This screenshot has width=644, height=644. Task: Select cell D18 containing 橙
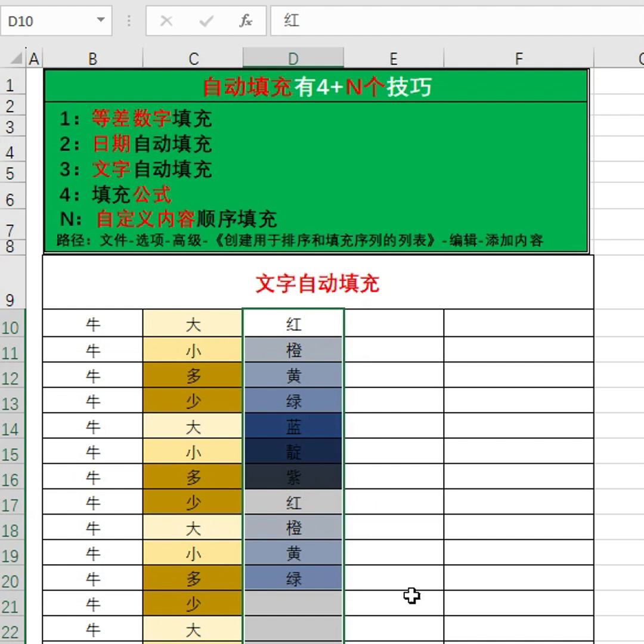[293, 527]
